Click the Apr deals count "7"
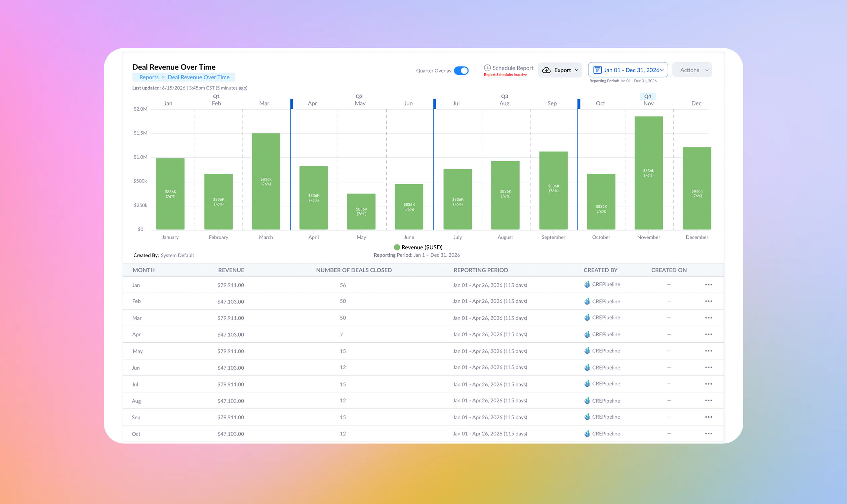The height and width of the screenshot is (504, 847). (341, 335)
